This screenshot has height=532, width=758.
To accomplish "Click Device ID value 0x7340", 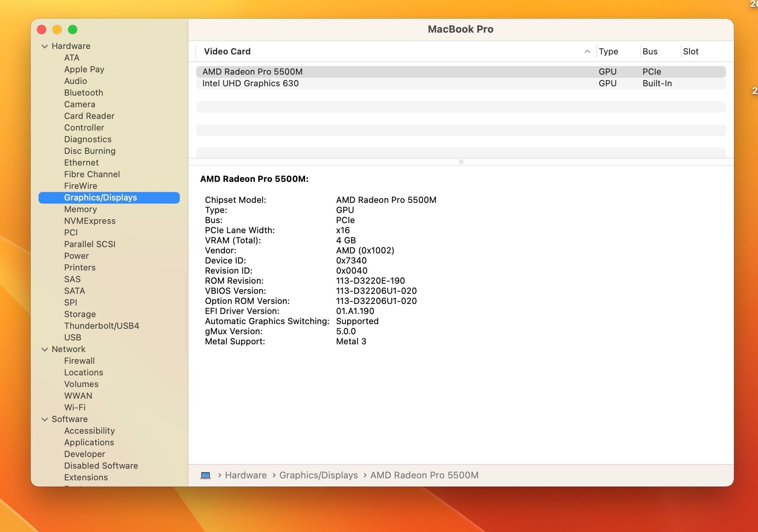I will click(351, 260).
